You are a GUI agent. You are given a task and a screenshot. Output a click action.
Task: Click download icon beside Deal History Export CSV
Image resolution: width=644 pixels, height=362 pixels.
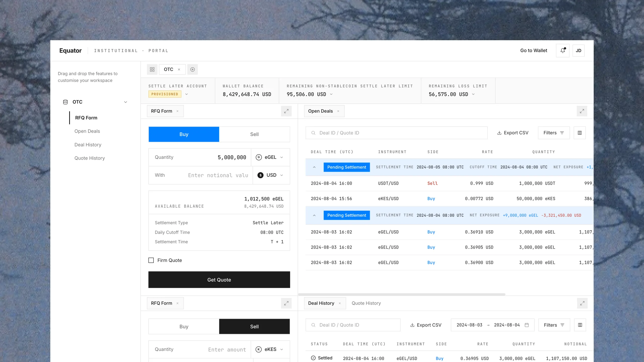point(412,325)
